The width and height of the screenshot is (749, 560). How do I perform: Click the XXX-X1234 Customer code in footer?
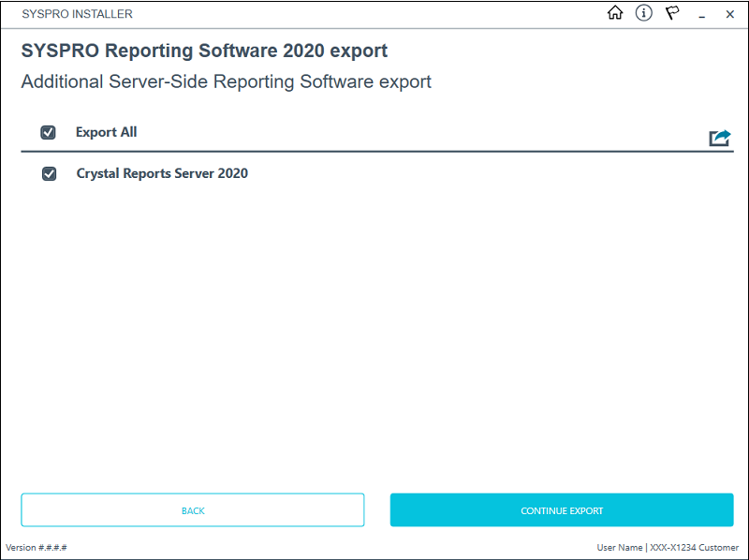coord(694,548)
